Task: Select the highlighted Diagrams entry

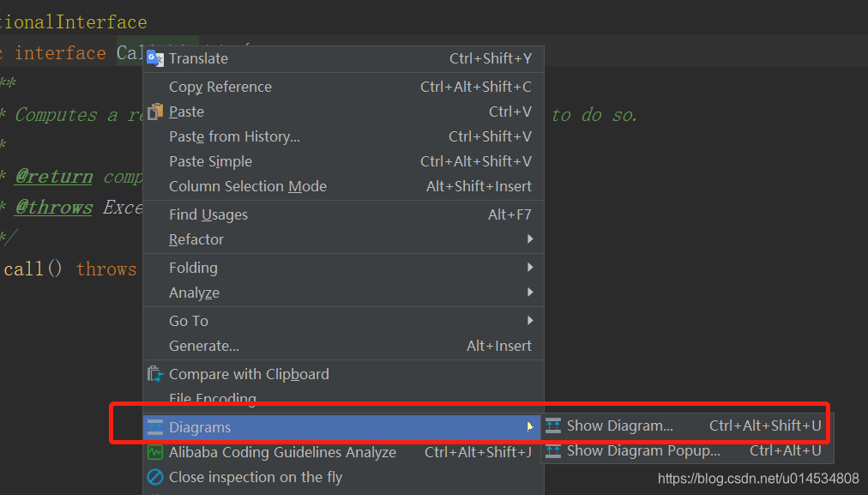Action: coord(341,427)
